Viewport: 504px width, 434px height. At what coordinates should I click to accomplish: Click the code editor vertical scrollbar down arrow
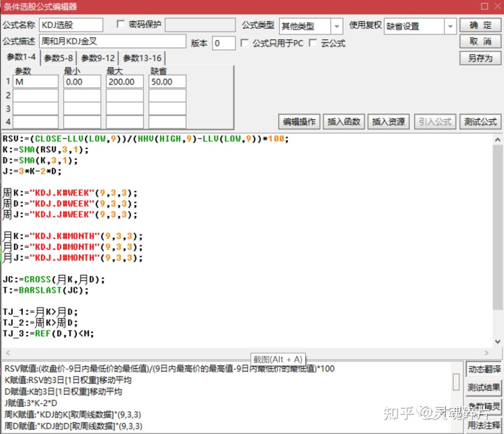click(498, 341)
